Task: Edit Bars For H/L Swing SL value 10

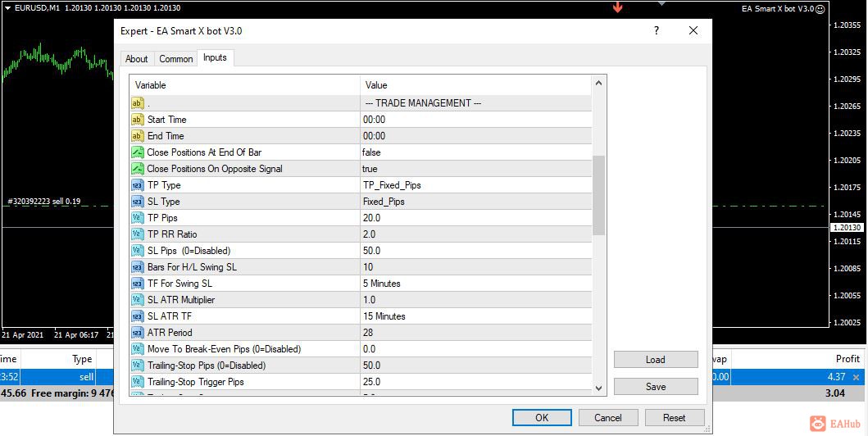Action: point(476,267)
